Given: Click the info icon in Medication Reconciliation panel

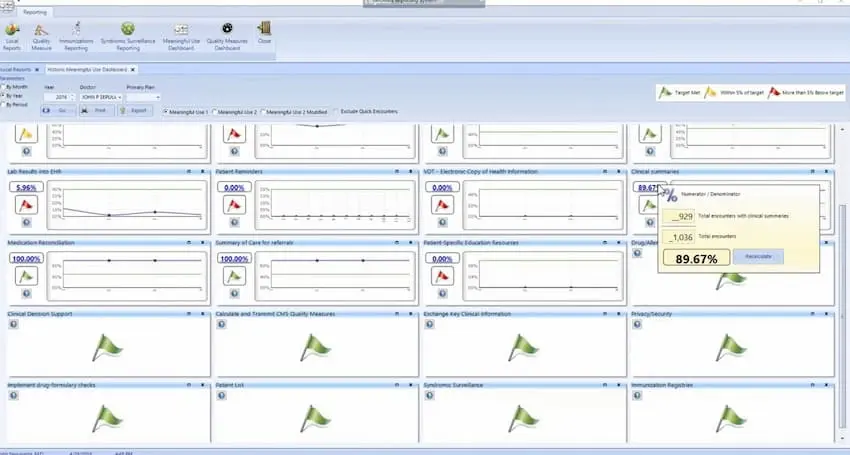Looking at the screenshot, I should (26, 293).
